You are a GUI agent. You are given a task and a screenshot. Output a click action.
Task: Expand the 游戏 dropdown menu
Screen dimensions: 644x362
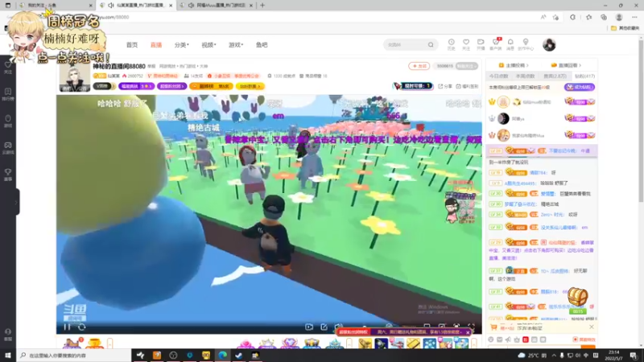(x=236, y=45)
